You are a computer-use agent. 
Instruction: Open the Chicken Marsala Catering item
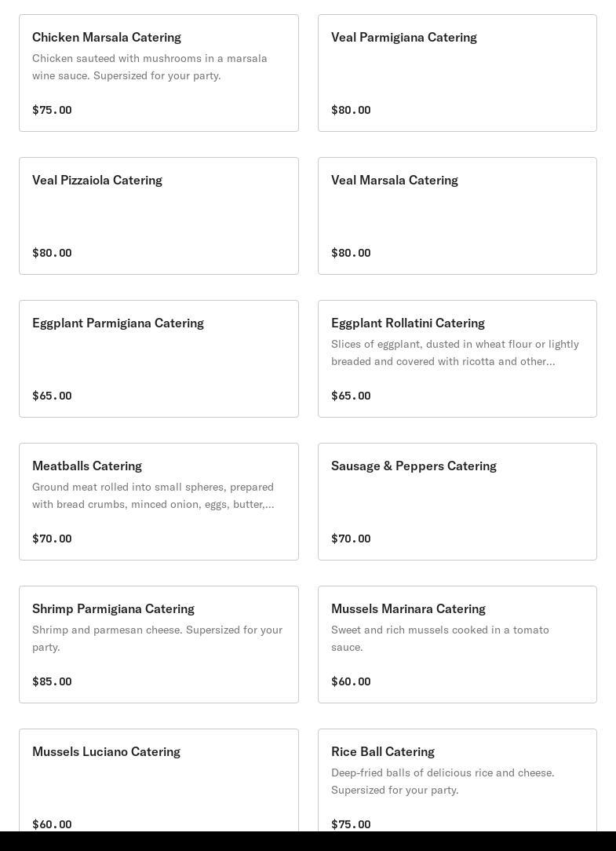pyautogui.click(x=107, y=38)
